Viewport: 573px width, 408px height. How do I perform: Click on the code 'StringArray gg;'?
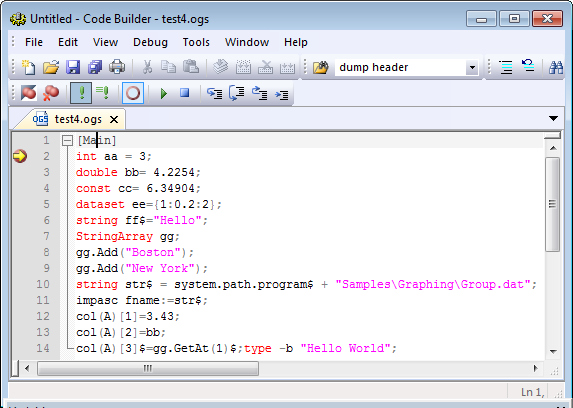coord(128,237)
